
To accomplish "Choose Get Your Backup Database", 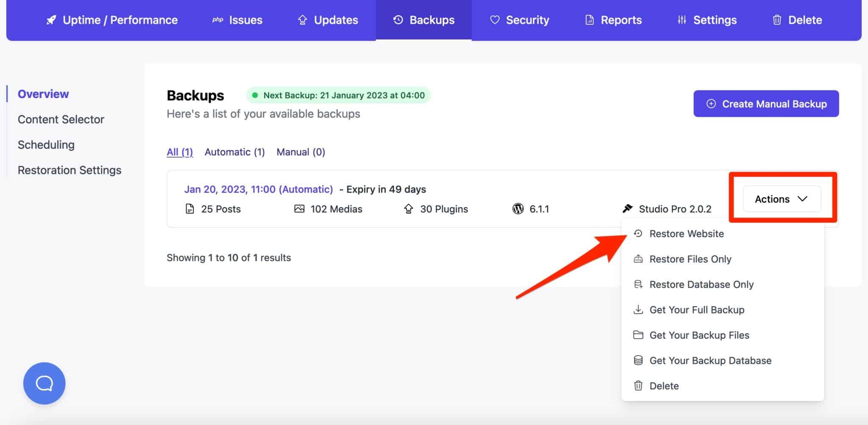I will [x=710, y=361].
